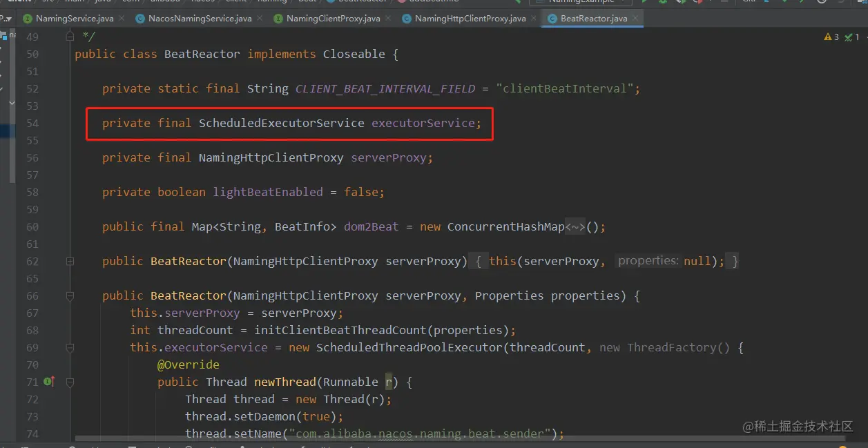Collapse the newThread method at line 71
868x448 pixels.
(x=70, y=382)
